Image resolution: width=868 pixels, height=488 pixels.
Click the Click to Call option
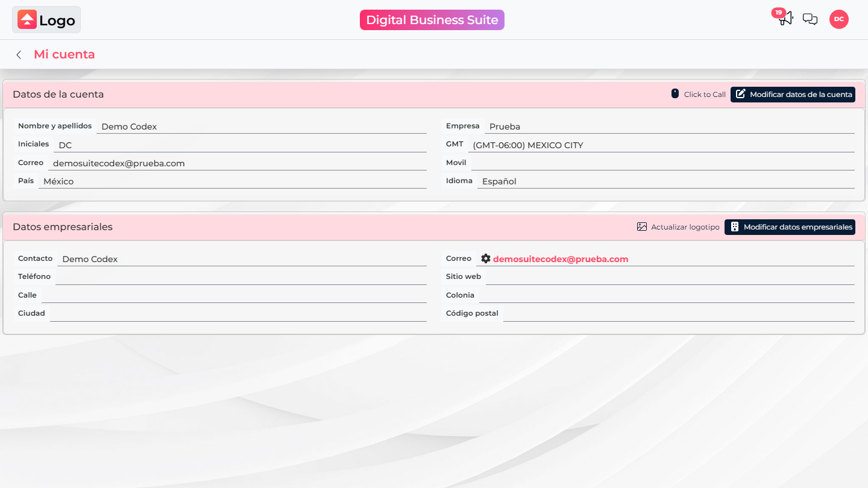pyautogui.click(x=699, y=95)
